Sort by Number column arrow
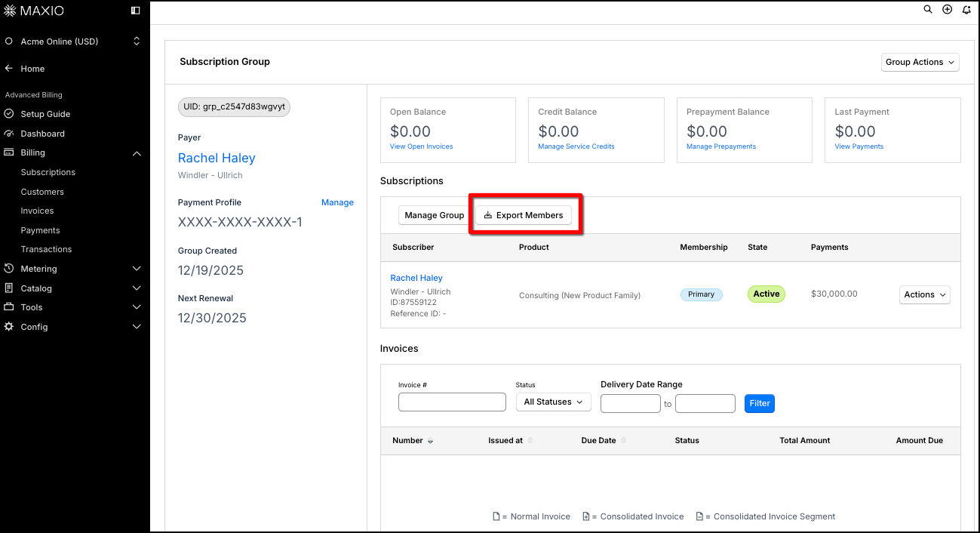 click(430, 441)
